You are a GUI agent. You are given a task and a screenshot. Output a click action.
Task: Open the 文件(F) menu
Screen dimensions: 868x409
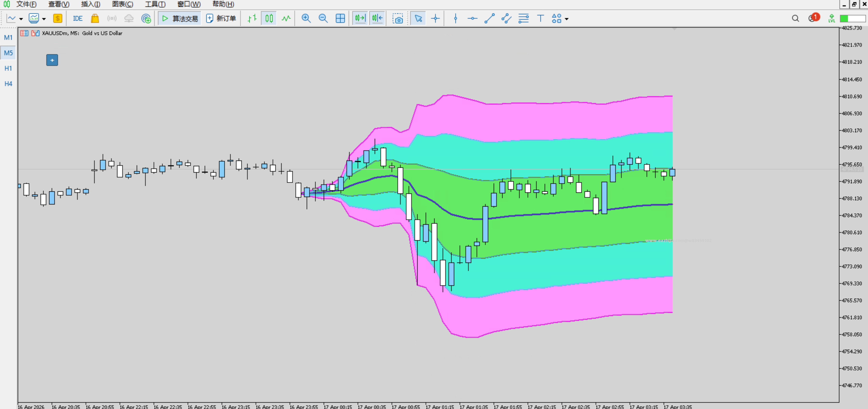coord(26,4)
